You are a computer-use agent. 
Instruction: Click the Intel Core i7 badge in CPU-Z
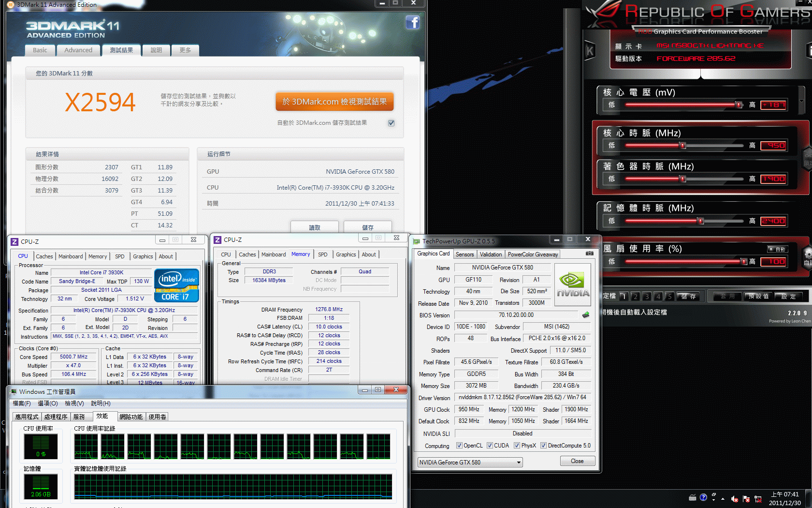coord(176,285)
